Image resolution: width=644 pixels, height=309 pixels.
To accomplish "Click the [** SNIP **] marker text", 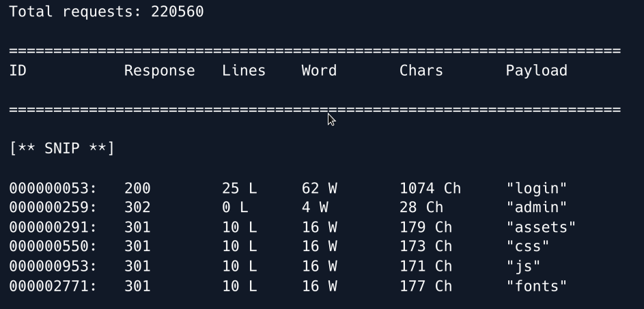I will (62, 149).
